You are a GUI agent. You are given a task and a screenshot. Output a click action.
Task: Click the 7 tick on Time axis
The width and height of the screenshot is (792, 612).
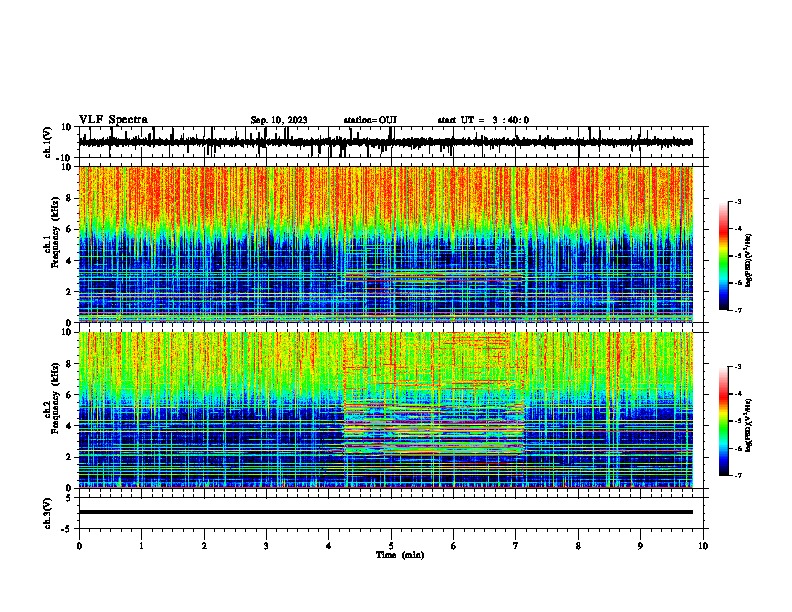(x=516, y=546)
